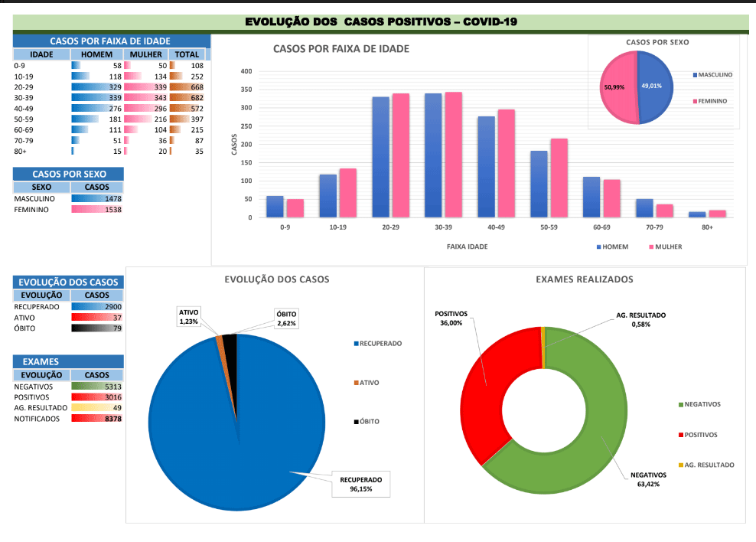The height and width of the screenshot is (542, 756).
Task: Click the orange ATIVO legend entry
Action: click(x=355, y=383)
